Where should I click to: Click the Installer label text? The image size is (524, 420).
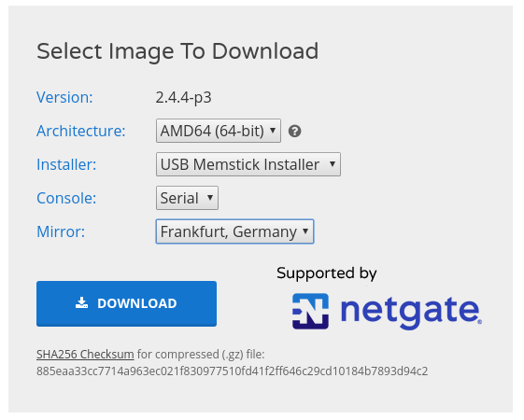click(x=66, y=164)
